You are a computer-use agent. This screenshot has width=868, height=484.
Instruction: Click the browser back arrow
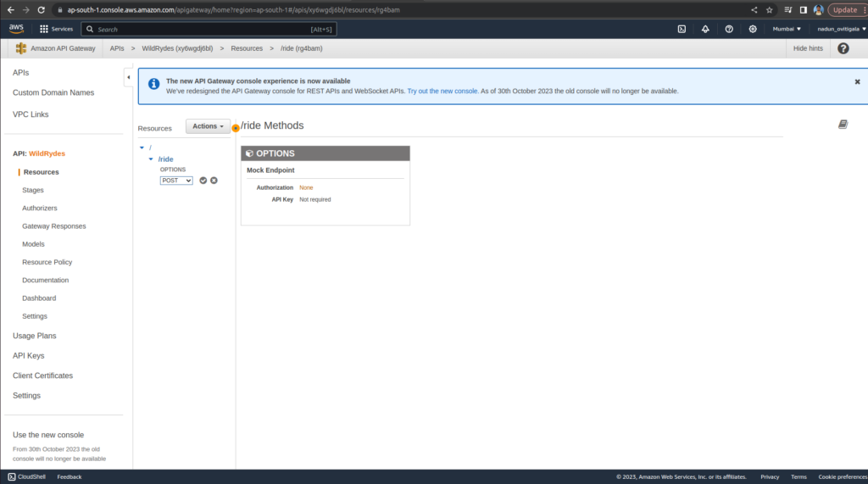10,10
